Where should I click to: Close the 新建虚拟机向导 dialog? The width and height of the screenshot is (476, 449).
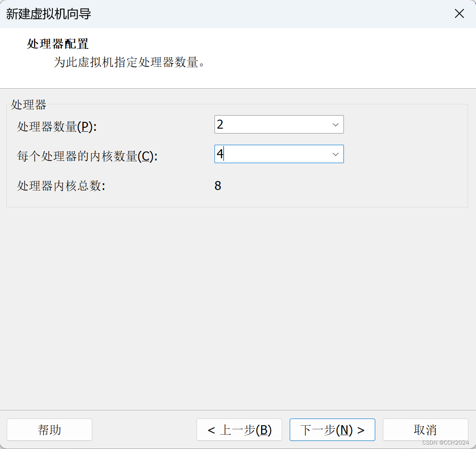point(459,14)
